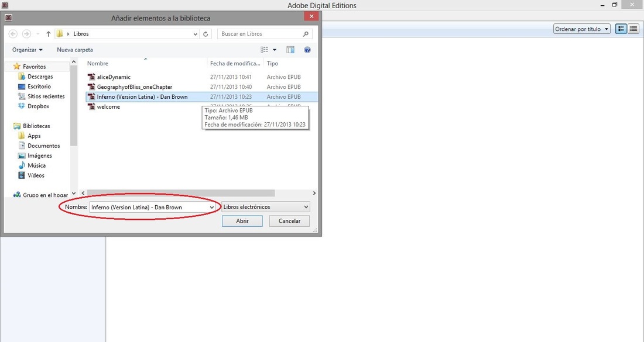Click the horizontal scrollbar left arrow
Viewport: 644px width, 342px height.
point(83,193)
